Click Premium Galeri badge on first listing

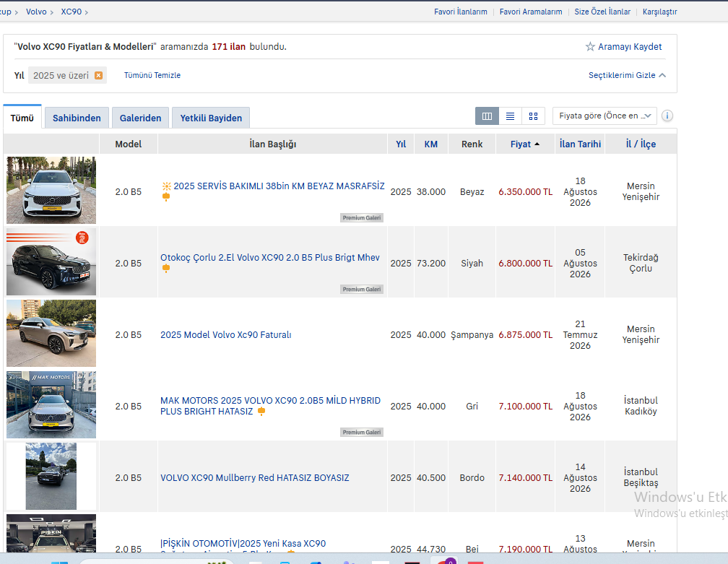(362, 217)
